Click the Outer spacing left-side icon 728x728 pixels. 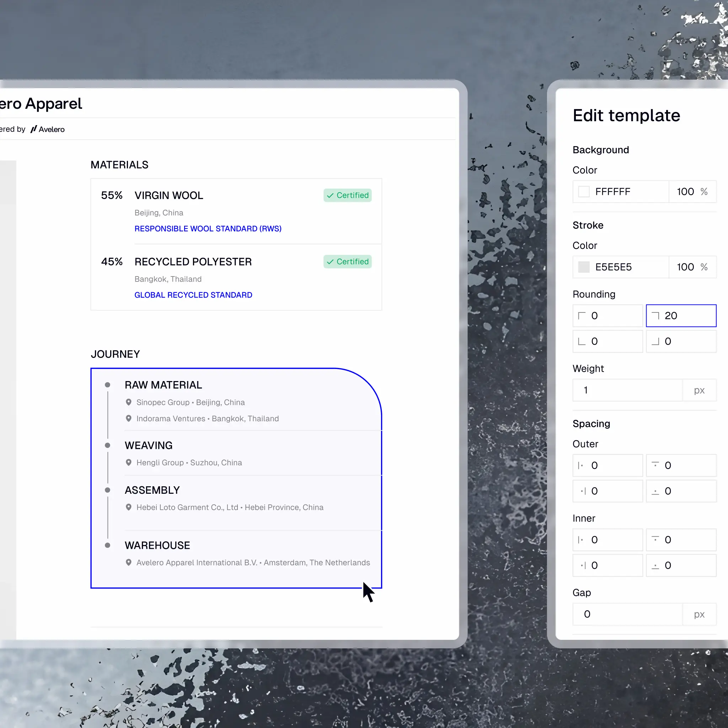(581, 466)
